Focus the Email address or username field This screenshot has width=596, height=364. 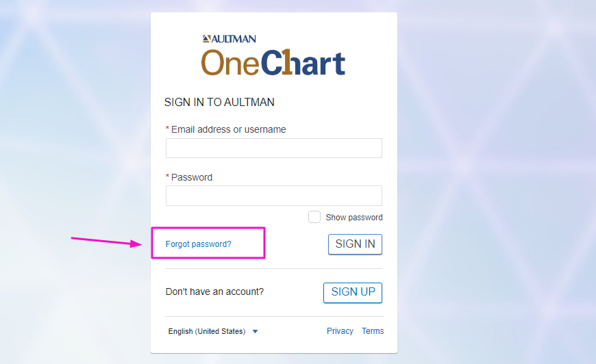[273, 148]
